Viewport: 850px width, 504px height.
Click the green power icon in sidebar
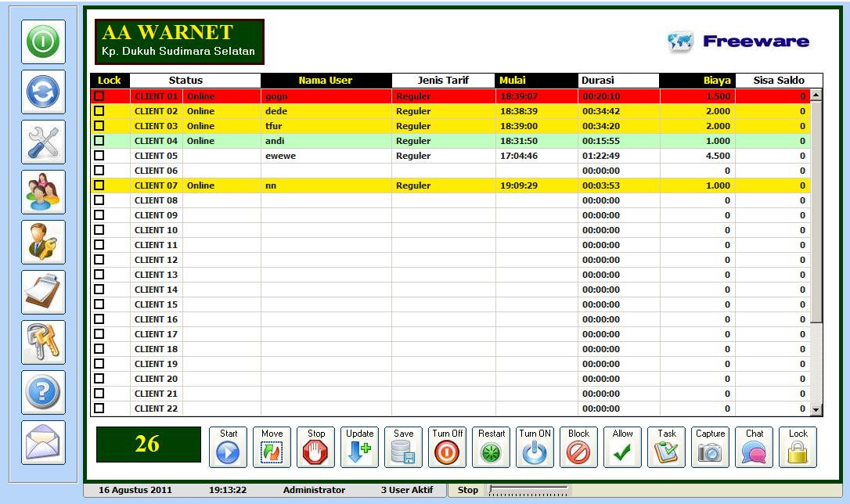(42, 41)
